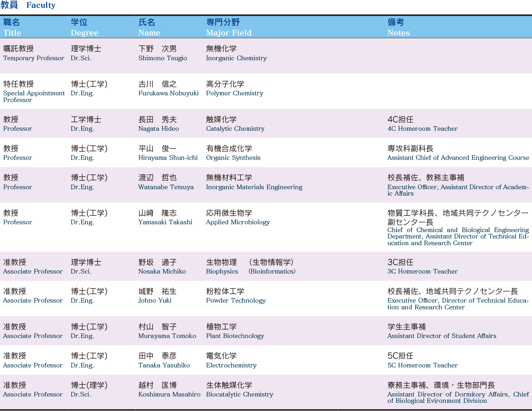
Task: Click the 'Biophysics' field text
Action: [222, 271]
